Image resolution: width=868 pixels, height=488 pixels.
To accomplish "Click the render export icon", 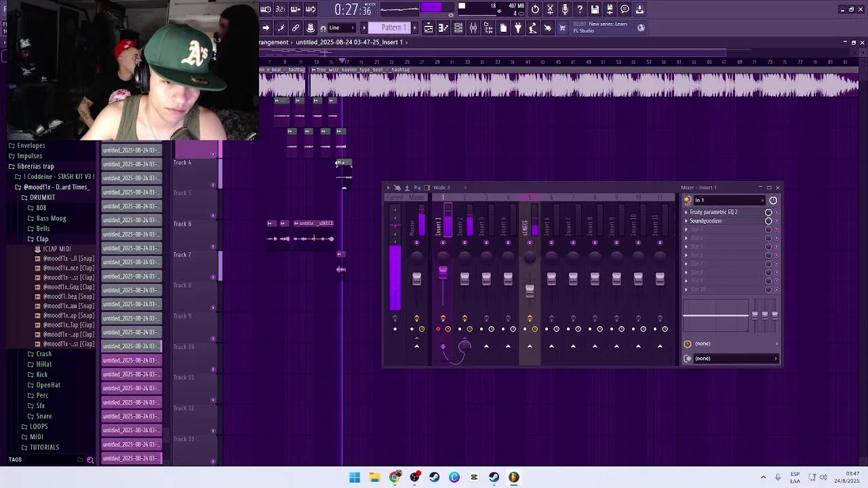I will (x=610, y=9).
